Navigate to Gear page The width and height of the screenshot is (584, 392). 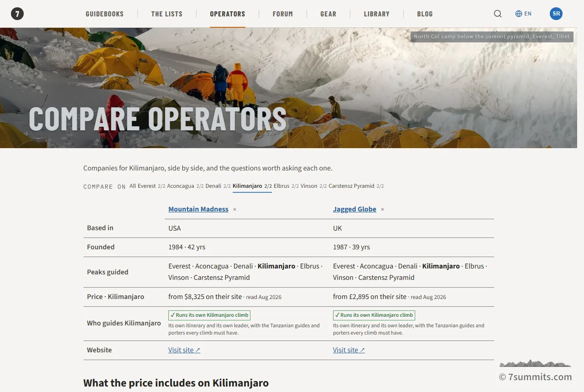pyautogui.click(x=328, y=14)
